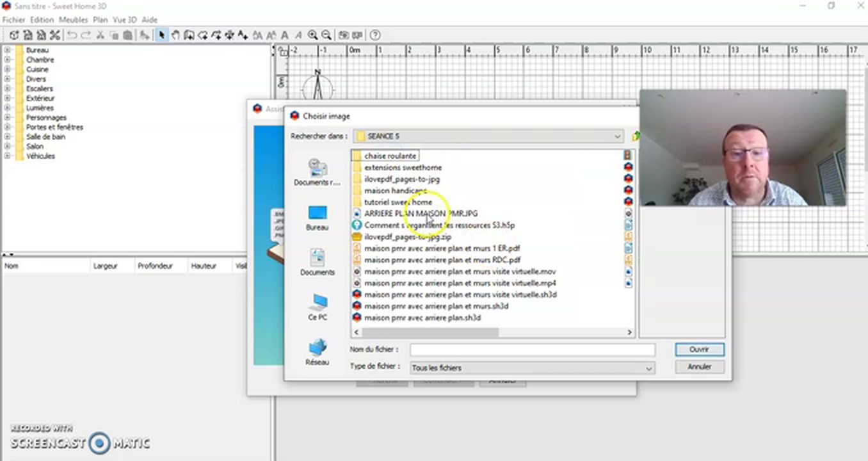The width and height of the screenshot is (868, 461).
Task: Open the Create photo tool
Action: click(343, 35)
